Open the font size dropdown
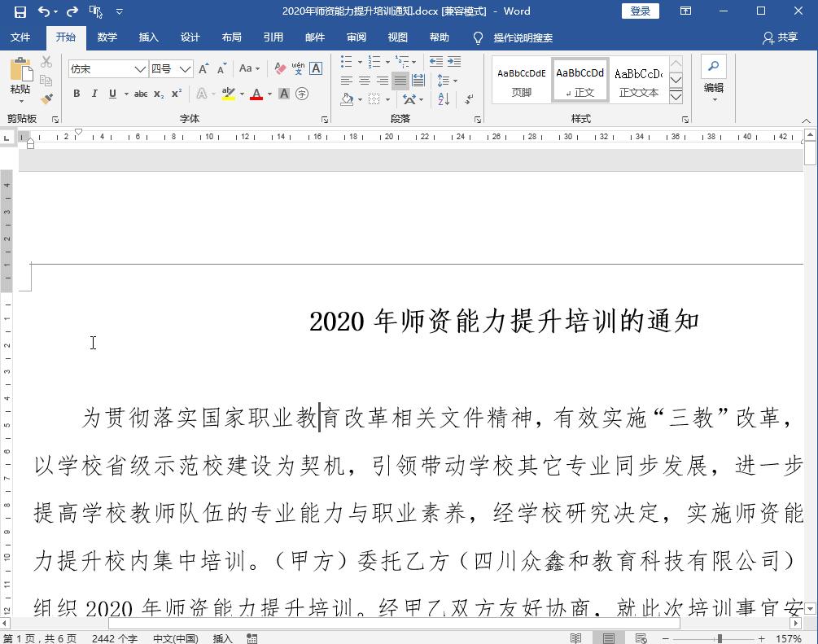 [184, 68]
